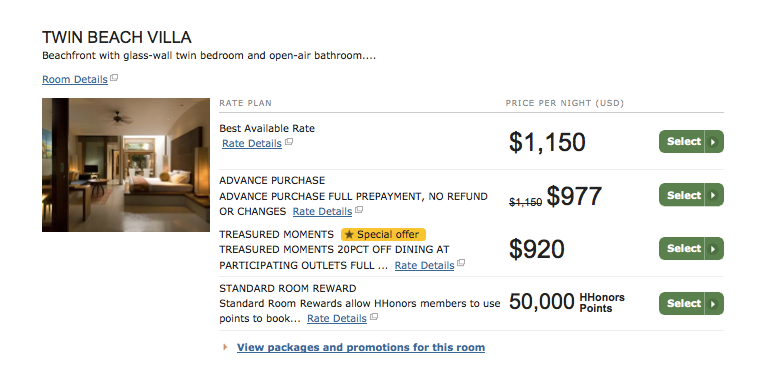
Task: Expand packages and promotions triangle
Action: (226, 347)
